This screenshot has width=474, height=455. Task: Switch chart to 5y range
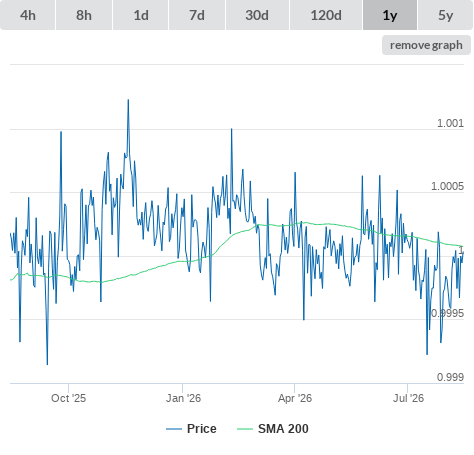click(x=445, y=15)
